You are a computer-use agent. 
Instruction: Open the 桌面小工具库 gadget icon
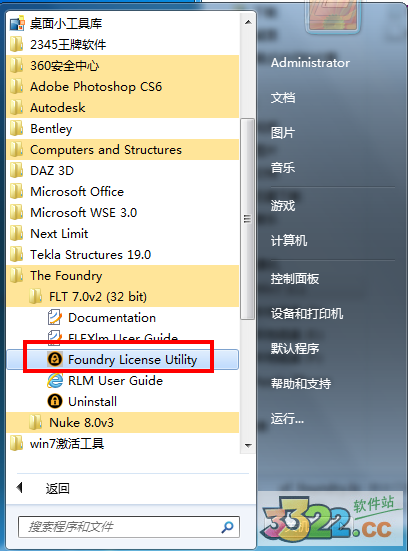pyautogui.click(x=17, y=24)
